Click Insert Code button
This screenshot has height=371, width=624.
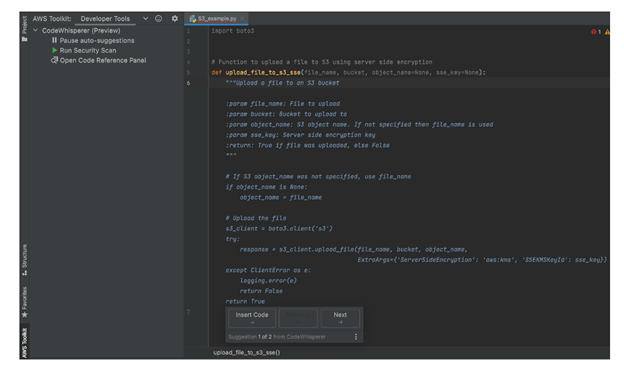tap(252, 318)
